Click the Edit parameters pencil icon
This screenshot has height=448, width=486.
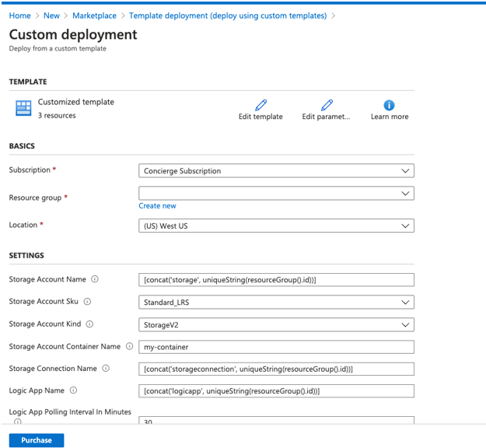327,105
